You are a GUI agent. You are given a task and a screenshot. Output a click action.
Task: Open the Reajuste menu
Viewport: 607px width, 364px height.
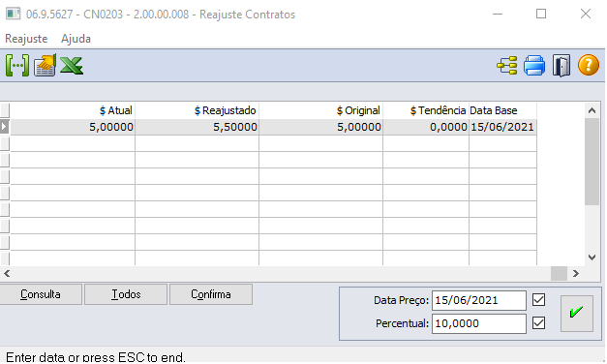[26, 39]
